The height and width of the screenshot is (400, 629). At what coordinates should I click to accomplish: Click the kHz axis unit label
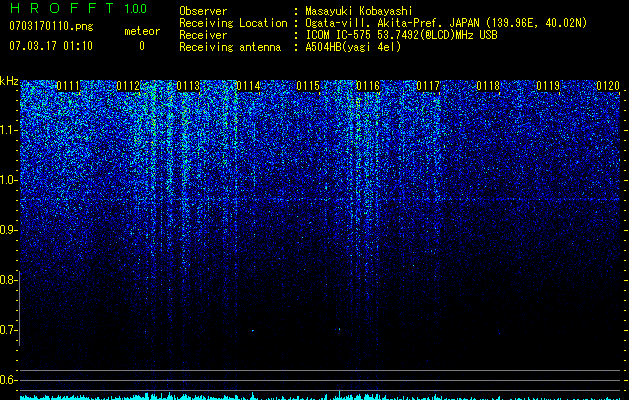pyautogui.click(x=9, y=81)
